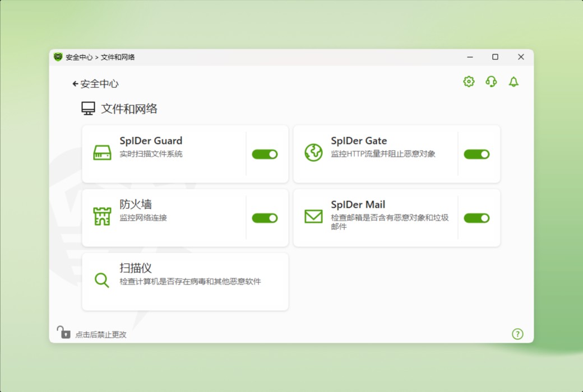583x392 pixels.
Task: Disable the 防火墙 firewall toggle
Action: pos(265,218)
